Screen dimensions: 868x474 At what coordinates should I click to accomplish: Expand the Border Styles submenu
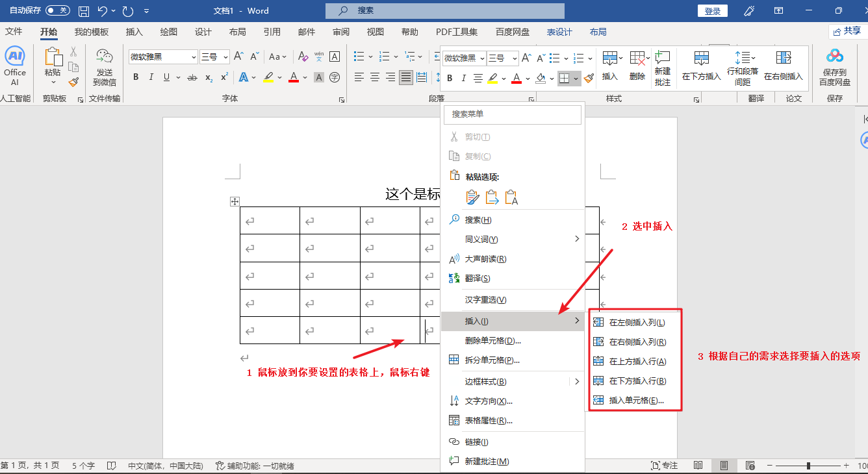(x=577, y=381)
